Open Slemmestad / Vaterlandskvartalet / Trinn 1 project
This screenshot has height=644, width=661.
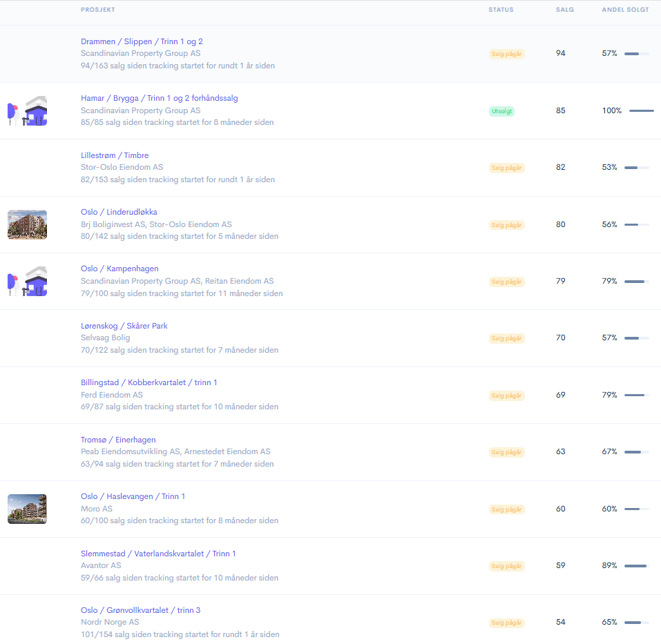pos(158,554)
